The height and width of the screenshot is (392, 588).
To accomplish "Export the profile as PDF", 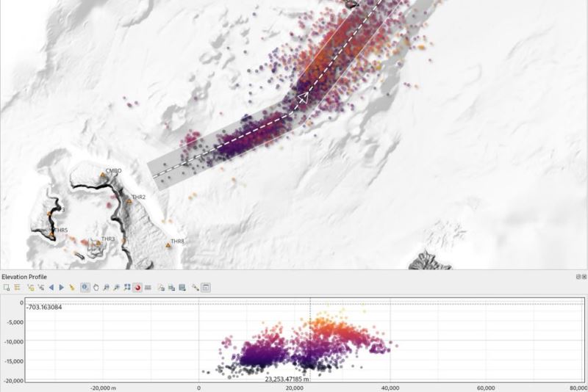I will [x=160, y=287].
